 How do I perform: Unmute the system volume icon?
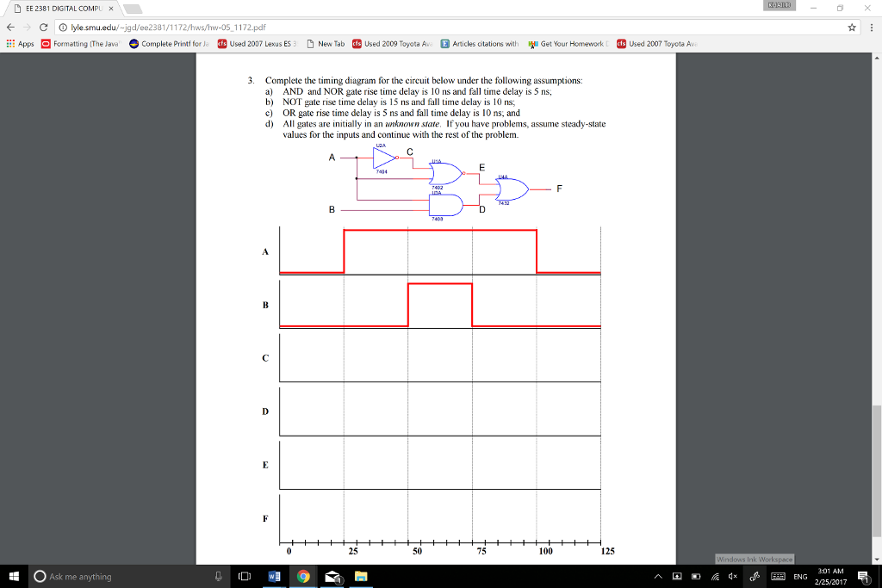coord(732,577)
